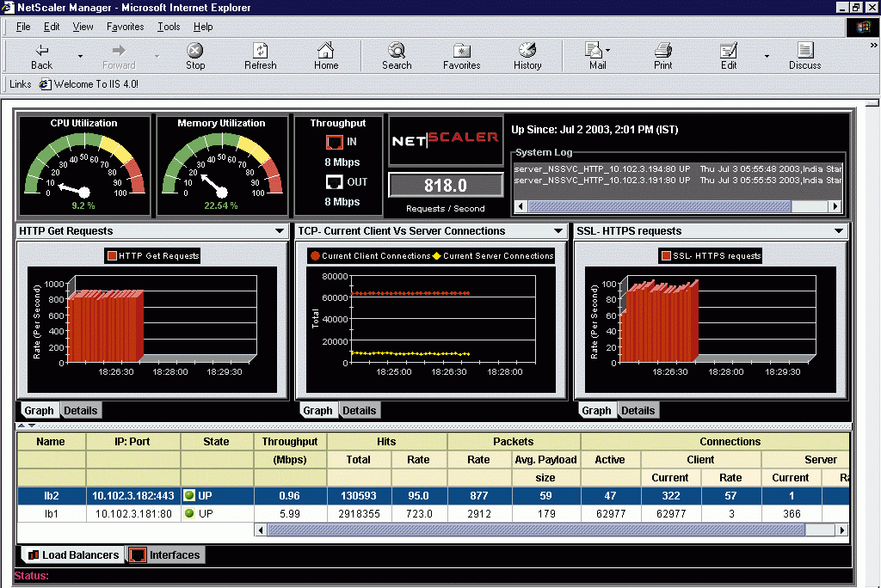Open the HTTP Get Requests graph selector dropdown
The height and width of the screenshot is (588, 881).
point(280,231)
